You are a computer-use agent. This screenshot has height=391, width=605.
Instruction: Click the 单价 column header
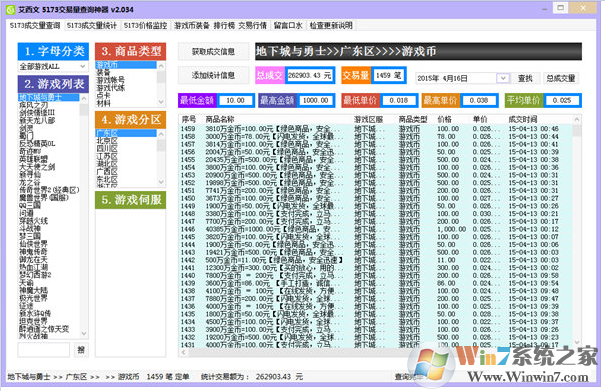(480, 120)
